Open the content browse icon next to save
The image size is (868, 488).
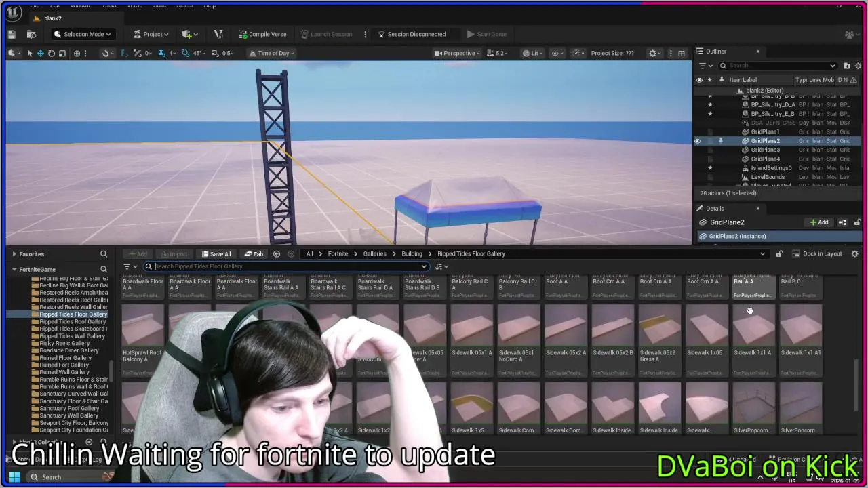pyautogui.click(x=31, y=34)
